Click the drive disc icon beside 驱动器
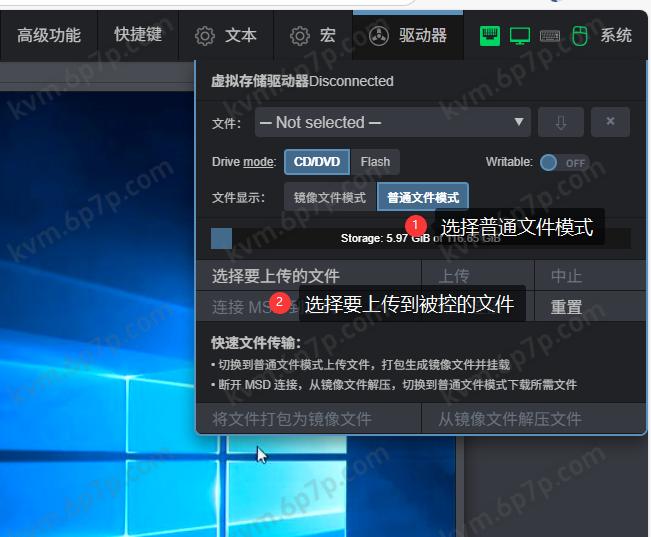The height and width of the screenshot is (537, 651). pyautogui.click(x=378, y=36)
